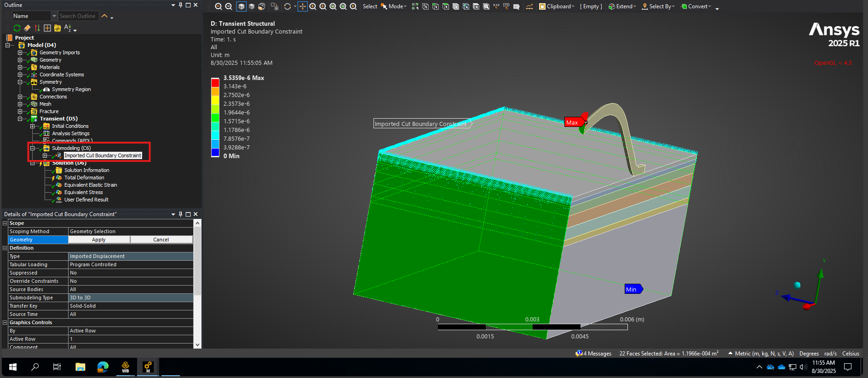Click the Smart Select filter icon
868x378 pixels.
[x=415, y=6]
